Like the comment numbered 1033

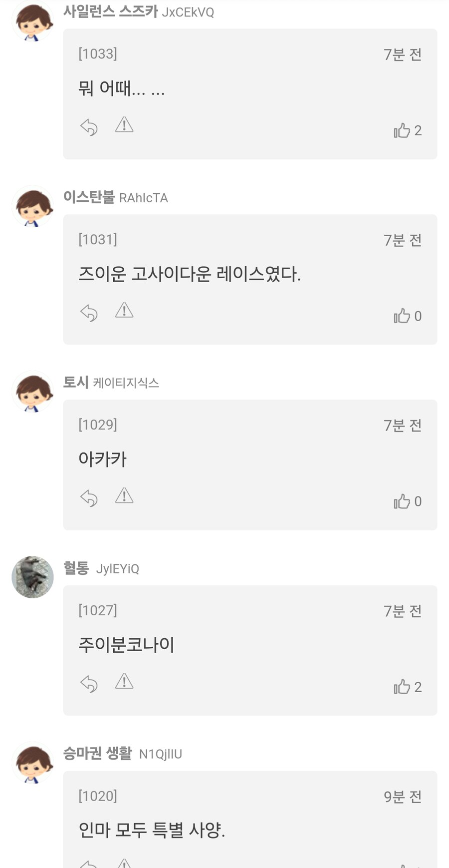(402, 130)
